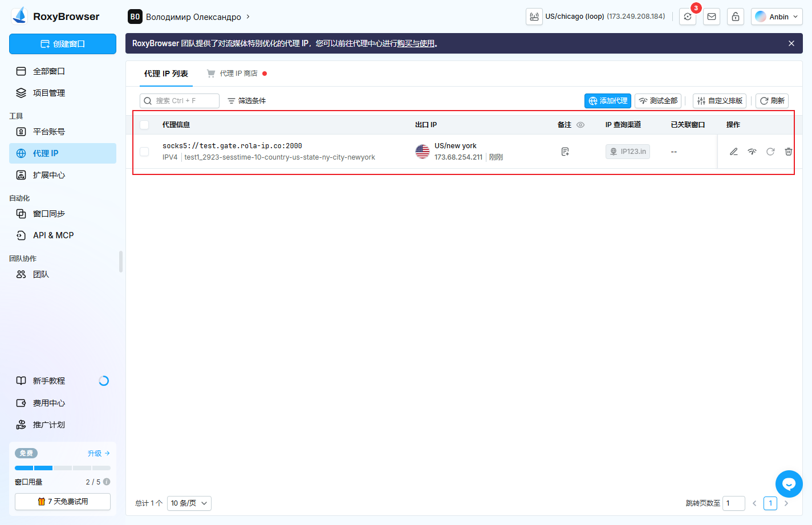The height and width of the screenshot is (525, 812).
Task: Open the note icon in the 备注 column
Action: click(x=565, y=152)
